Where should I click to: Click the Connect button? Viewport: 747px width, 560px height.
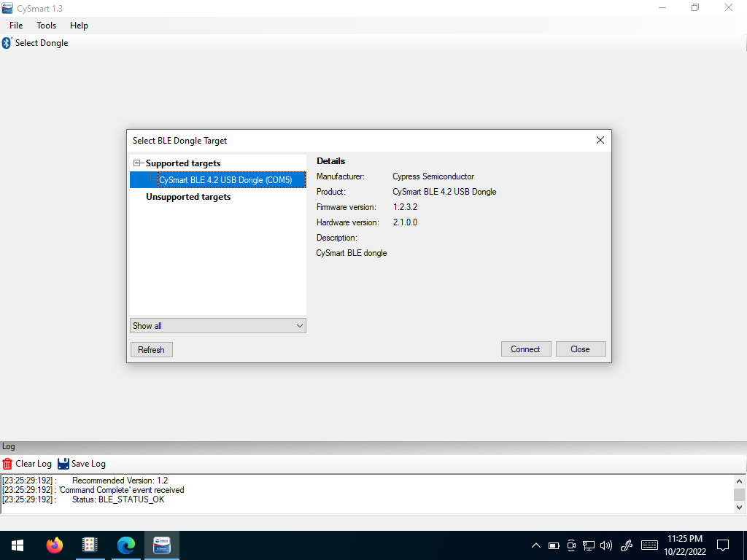(526, 349)
